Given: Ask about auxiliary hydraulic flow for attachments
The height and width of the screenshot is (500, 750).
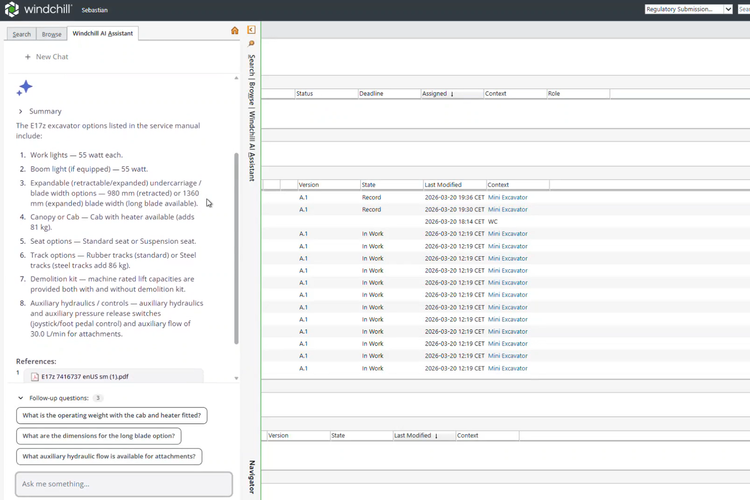Looking at the screenshot, I should pos(109,456).
